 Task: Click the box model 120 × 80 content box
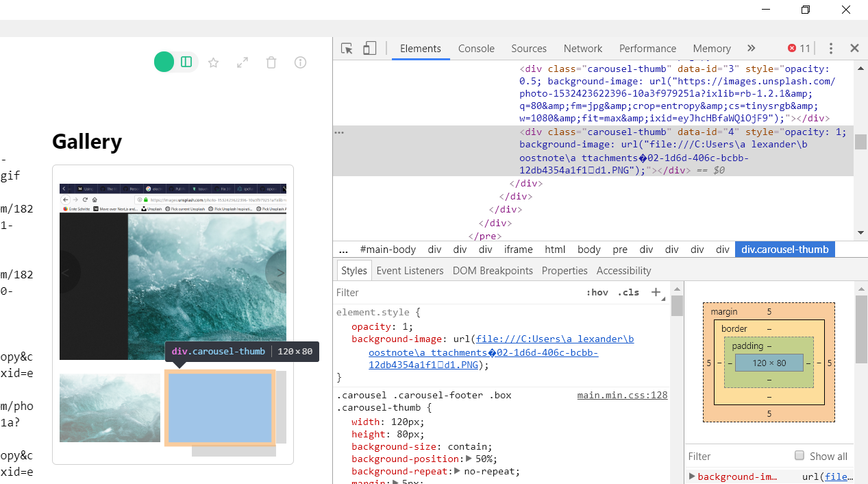tap(769, 363)
